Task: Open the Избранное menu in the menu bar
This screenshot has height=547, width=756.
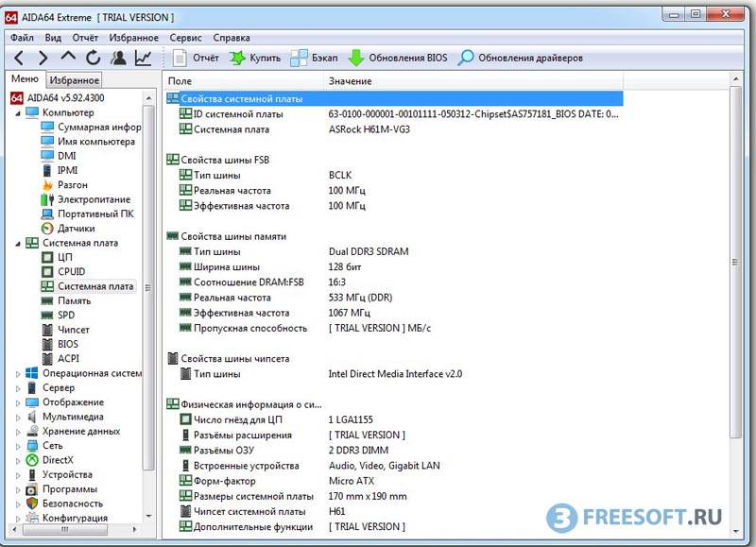Action: (133, 38)
